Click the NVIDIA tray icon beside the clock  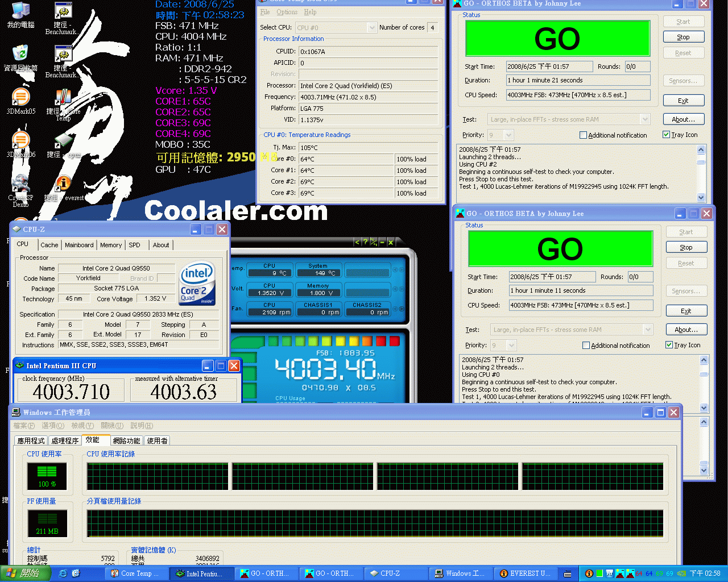coord(681,573)
